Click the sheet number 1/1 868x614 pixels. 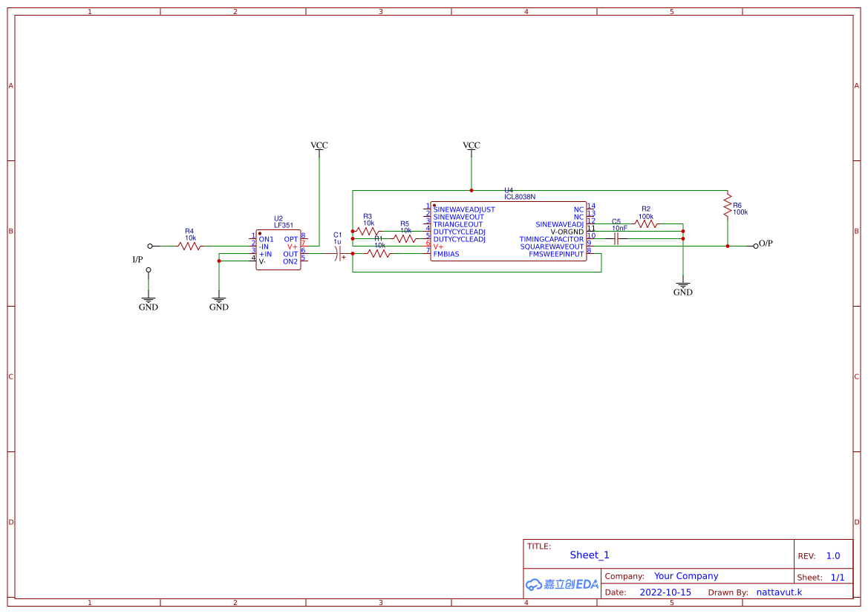pos(838,578)
